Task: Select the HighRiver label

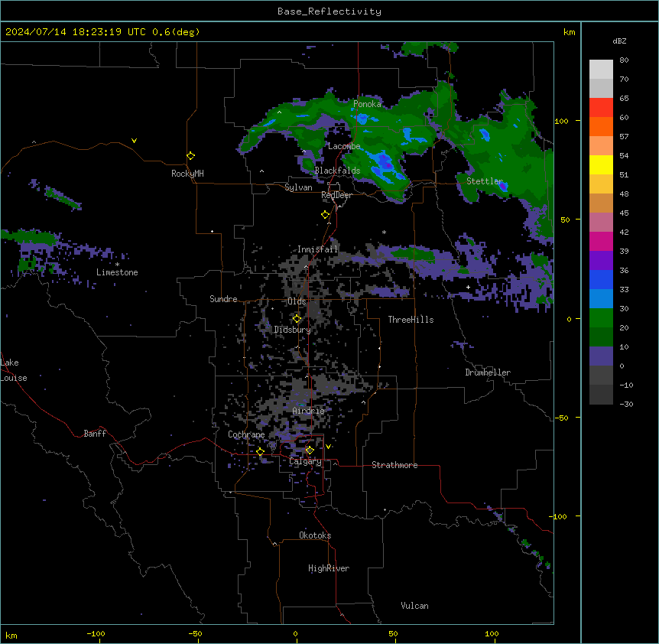Action: pos(329,568)
